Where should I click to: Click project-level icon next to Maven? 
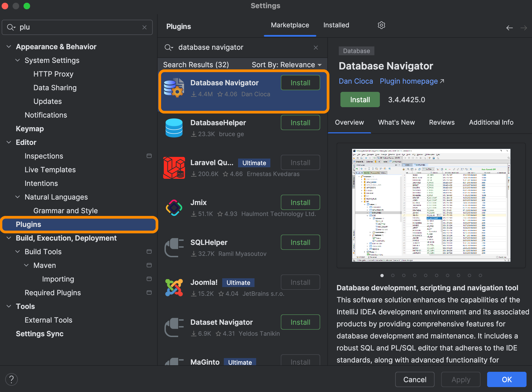pyautogui.click(x=149, y=265)
